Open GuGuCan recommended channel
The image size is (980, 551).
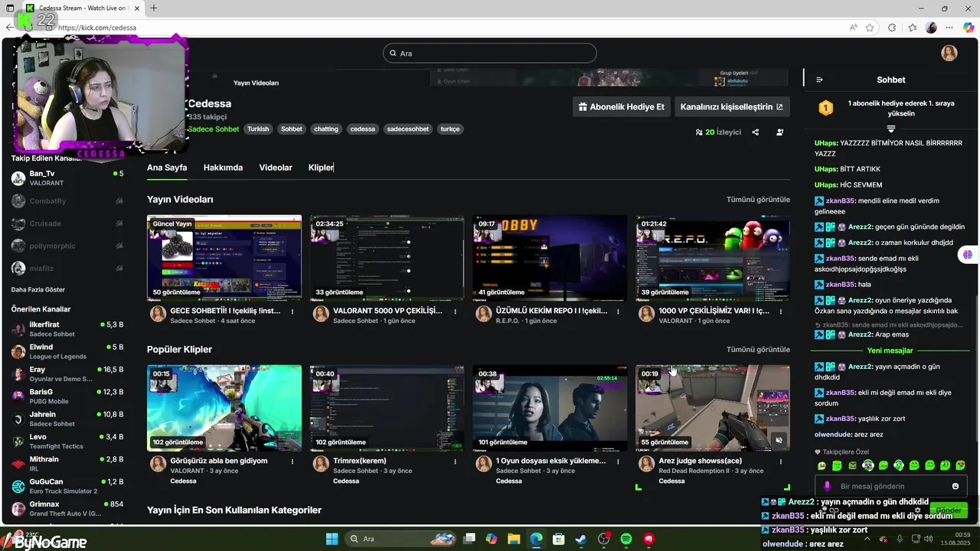point(67,486)
